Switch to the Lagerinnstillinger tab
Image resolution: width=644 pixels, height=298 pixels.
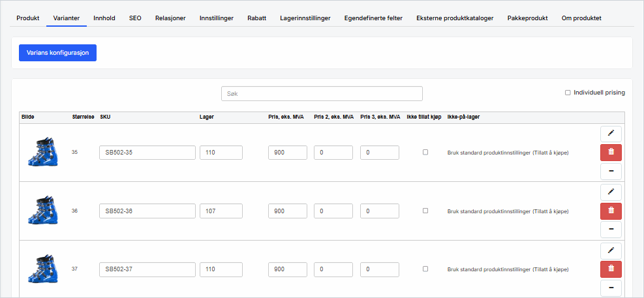click(305, 18)
